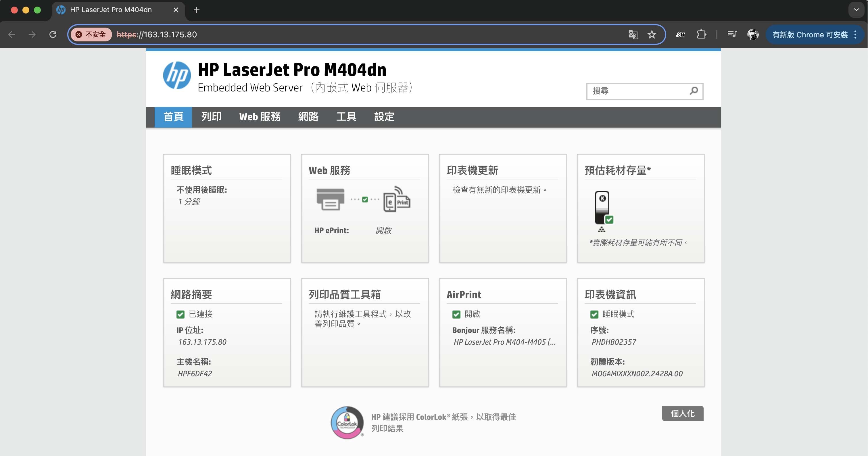Bookmark this page with the star icon

[x=652, y=35]
